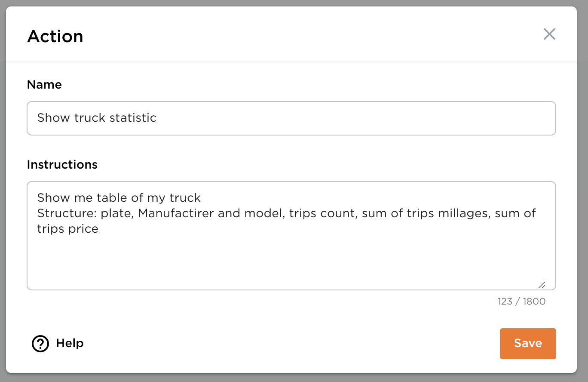Image resolution: width=588 pixels, height=382 pixels.
Task: Click "trips price" on the last text line
Action: coord(67,229)
